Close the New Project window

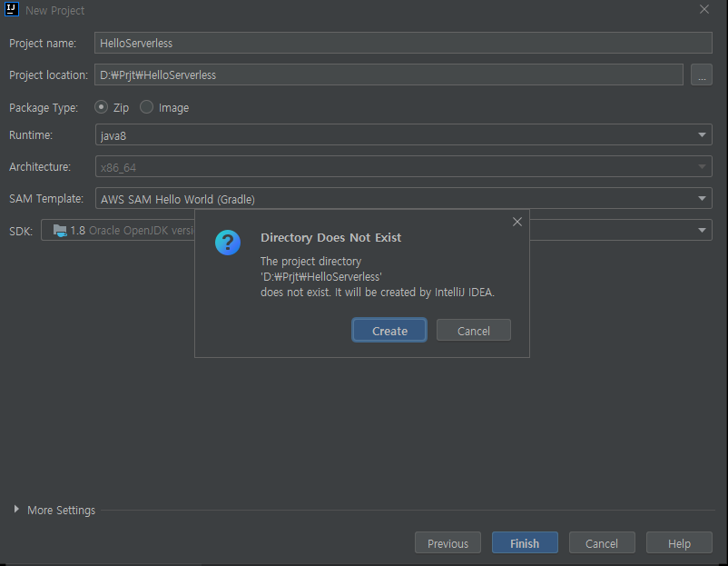(704, 9)
